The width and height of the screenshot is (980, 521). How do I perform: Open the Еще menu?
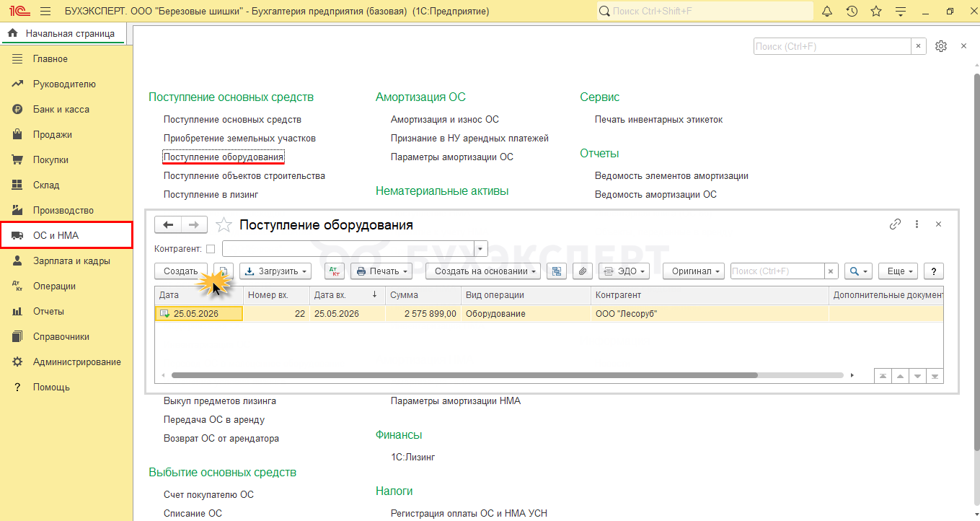click(899, 271)
